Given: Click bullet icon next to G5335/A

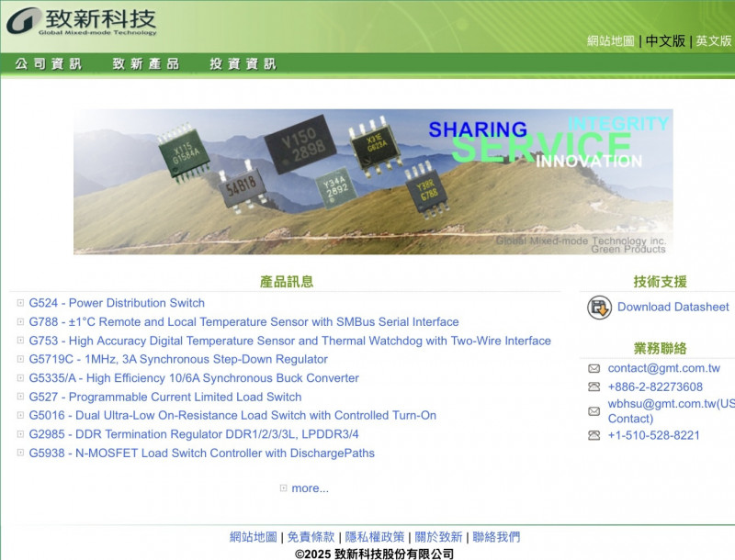Looking at the screenshot, I should coord(20,378).
